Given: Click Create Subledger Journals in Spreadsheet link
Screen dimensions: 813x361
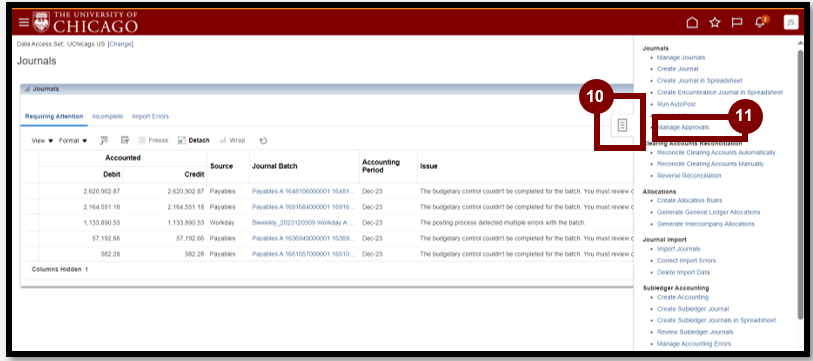Looking at the screenshot, I should 717,321.
